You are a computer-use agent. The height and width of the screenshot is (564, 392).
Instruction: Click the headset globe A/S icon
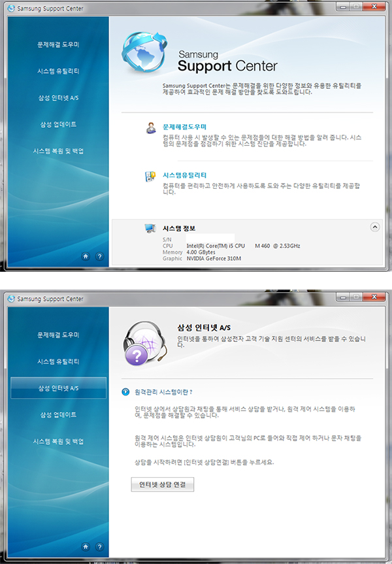point(145,343)
